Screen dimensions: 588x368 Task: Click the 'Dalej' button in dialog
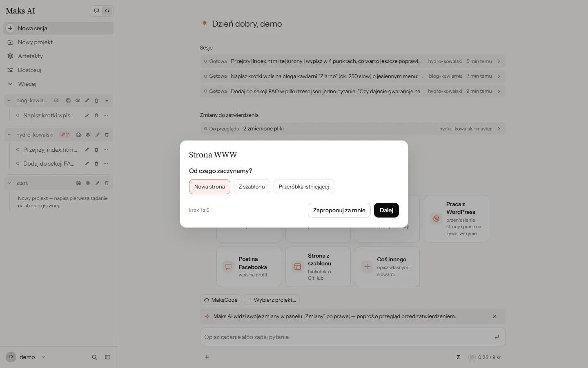tap(386, 210)
